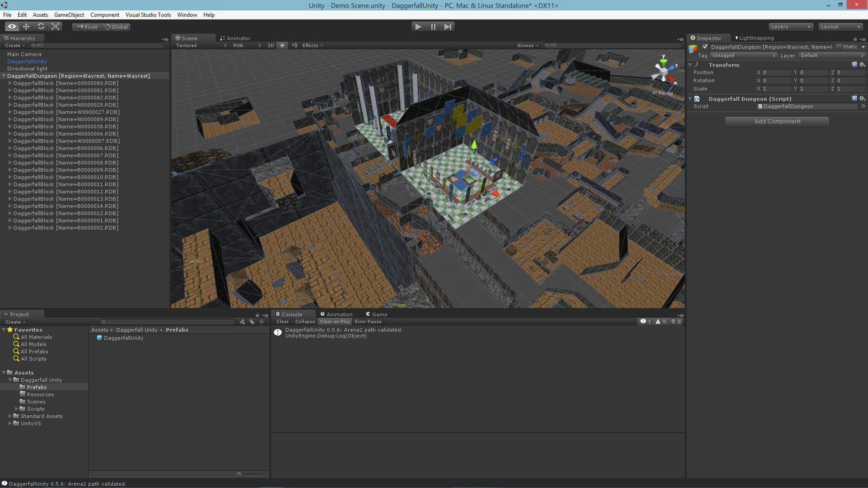This screenshot has width=868, height=488.
Task: Start Play mode
Action: click(x=419, y=27)
